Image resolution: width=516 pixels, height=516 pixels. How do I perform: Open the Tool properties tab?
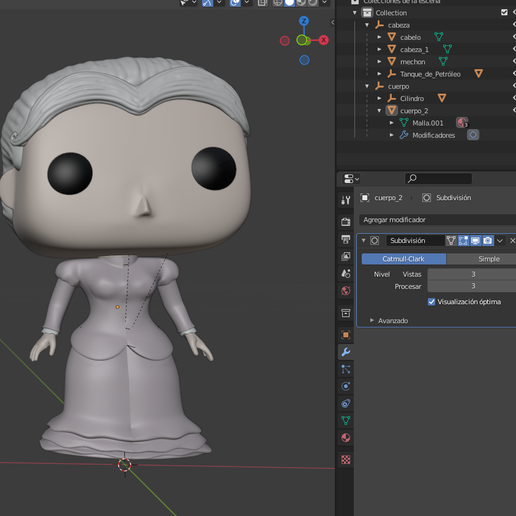(x=346, y=200)
